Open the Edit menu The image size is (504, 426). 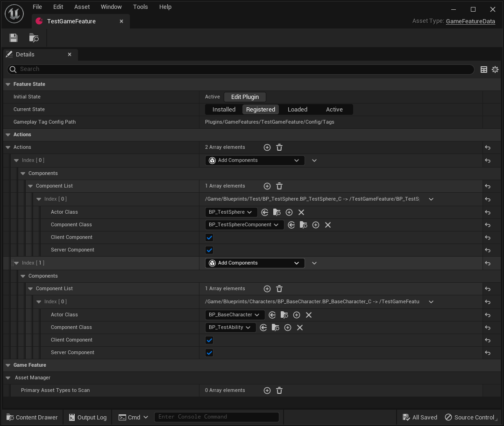point(58,7)
